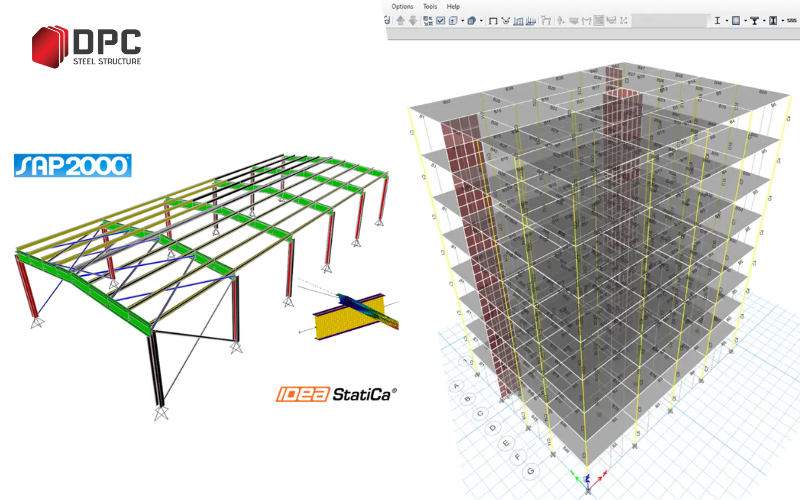This screenshot has width=800, height=500.
Task: Click grid label A bubble
Action: pyautogui.click(x=459, y=385)
